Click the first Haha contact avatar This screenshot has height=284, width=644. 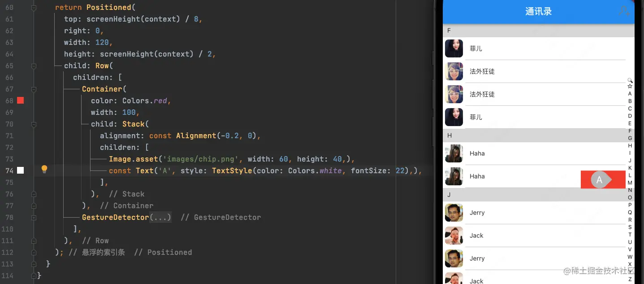point(454,153)
